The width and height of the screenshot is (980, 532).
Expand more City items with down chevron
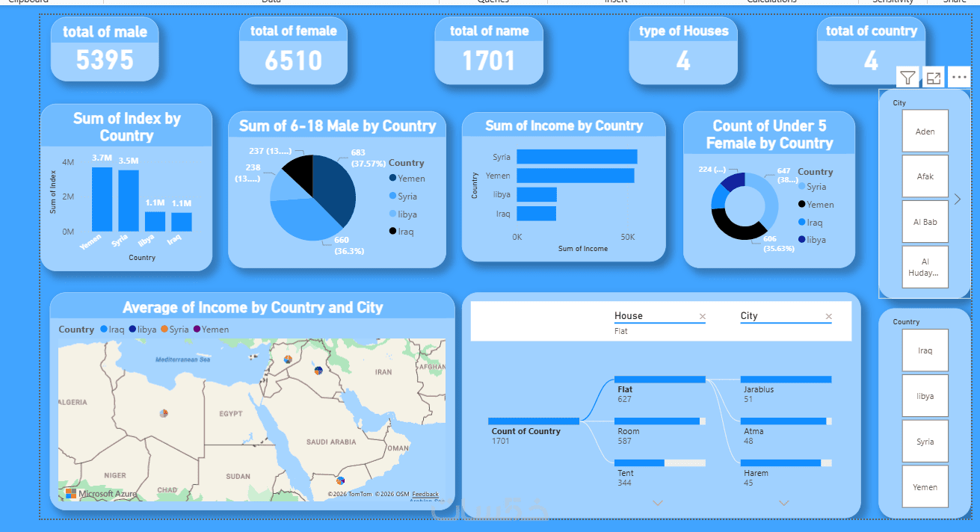pyautogui.click(x=783, y=503)
